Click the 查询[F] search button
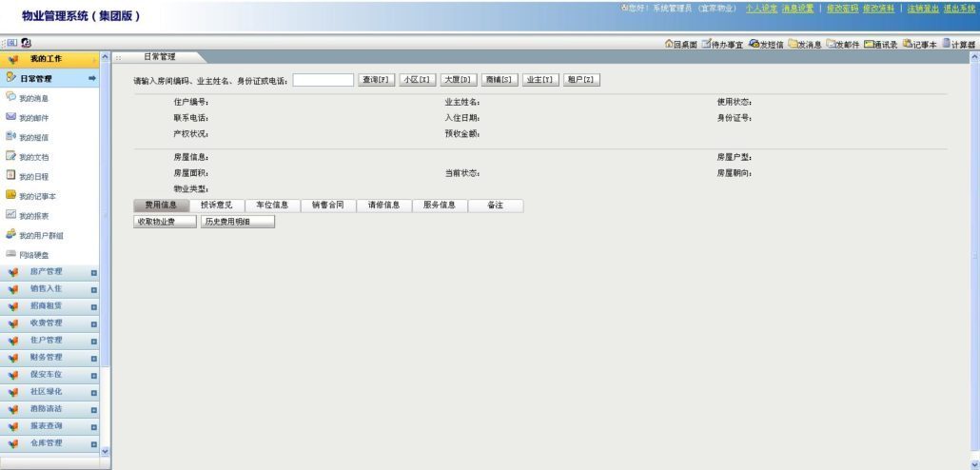 pyautogui.click(x=376, y=80)
